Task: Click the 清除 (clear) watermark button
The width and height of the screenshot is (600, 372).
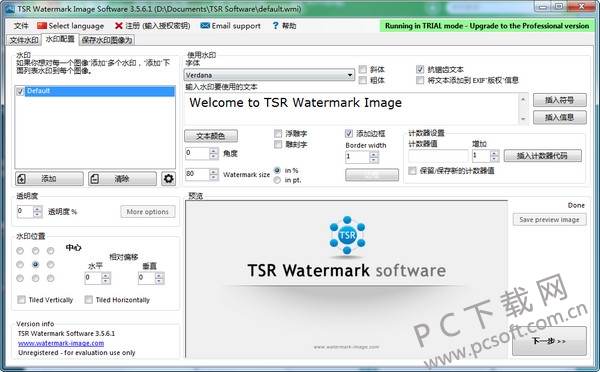Action: 122,178
